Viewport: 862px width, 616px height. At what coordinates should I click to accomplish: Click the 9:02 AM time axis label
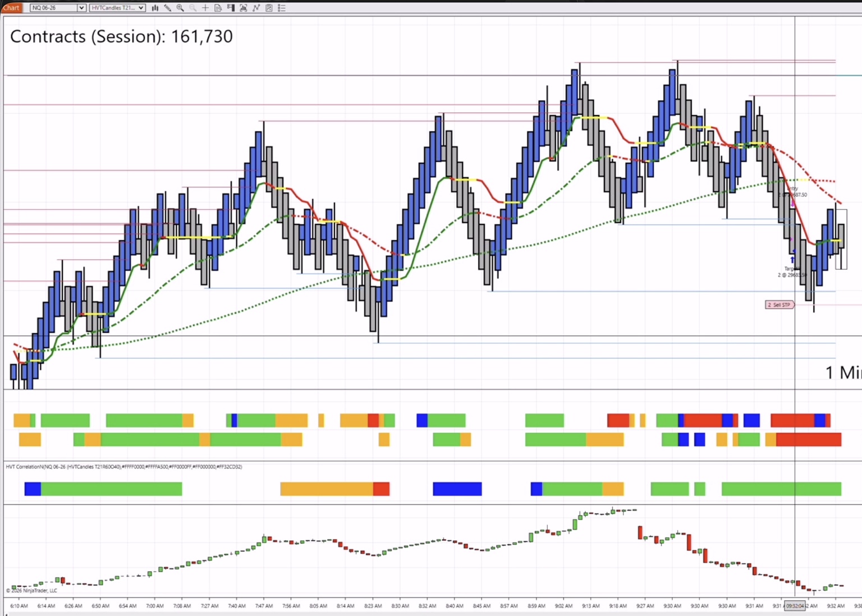(x=563, y=606)
